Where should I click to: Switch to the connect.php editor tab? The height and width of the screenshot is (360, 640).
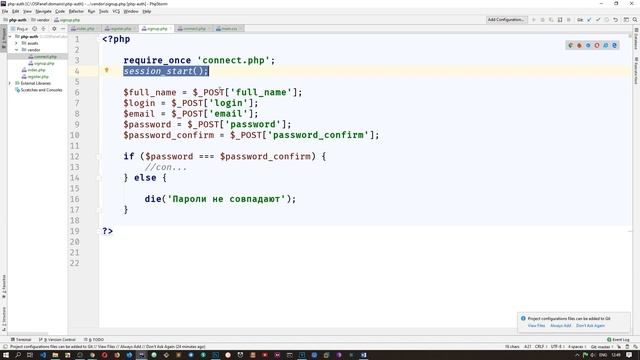tap(193, 29)
